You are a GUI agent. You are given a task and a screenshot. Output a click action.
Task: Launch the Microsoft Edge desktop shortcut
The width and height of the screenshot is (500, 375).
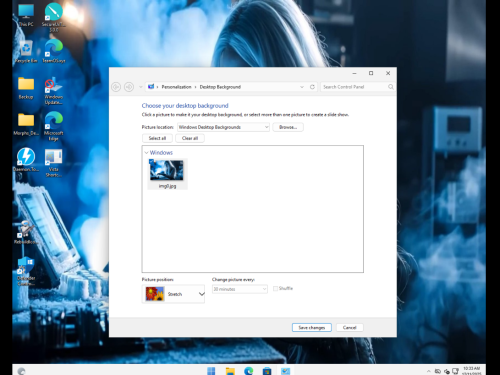point(54,127)
